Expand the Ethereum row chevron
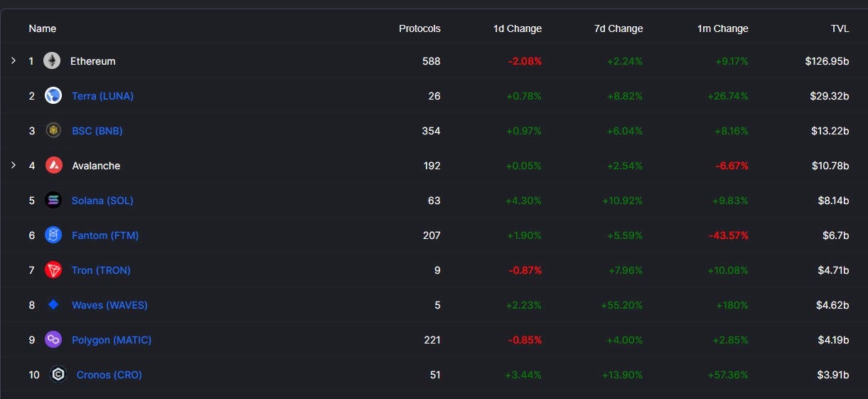Screen dimensions: 868x399 [x=14, y=60]
